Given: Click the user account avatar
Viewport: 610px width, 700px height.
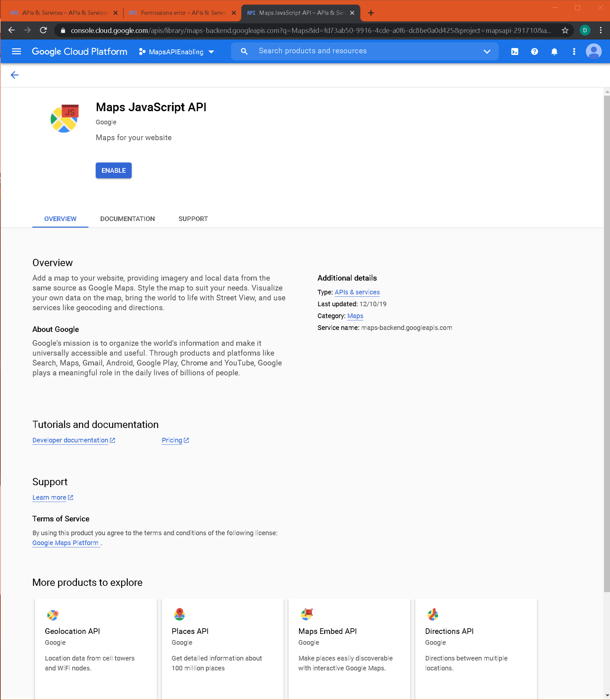Looking at the screenshot, I should 593,51.
